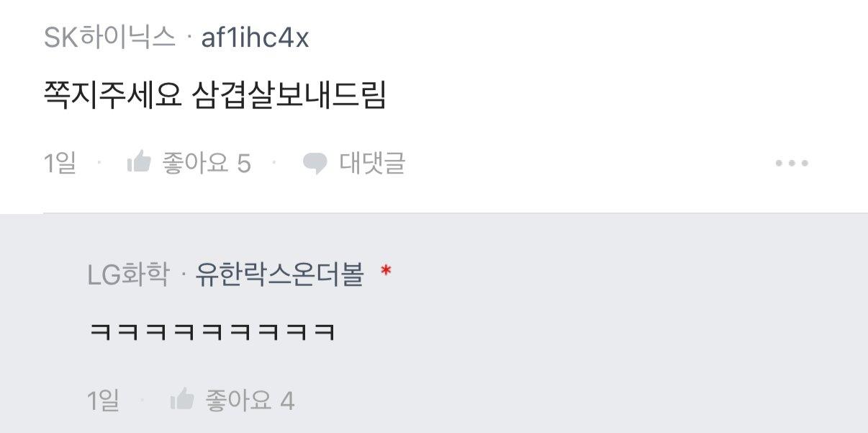Open the SK하이닉스 company name
This screenshot has height=433, width=868.
click(109, 37)
